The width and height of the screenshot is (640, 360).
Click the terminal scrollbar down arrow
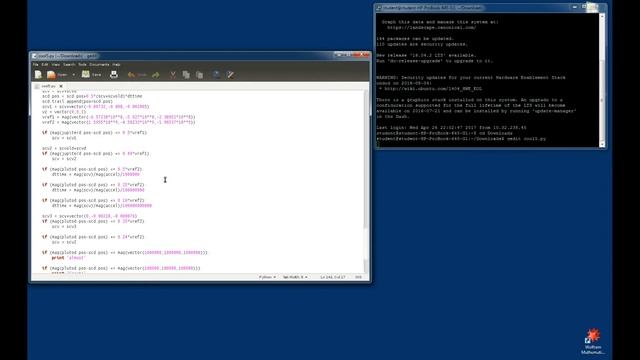[602, 144]
